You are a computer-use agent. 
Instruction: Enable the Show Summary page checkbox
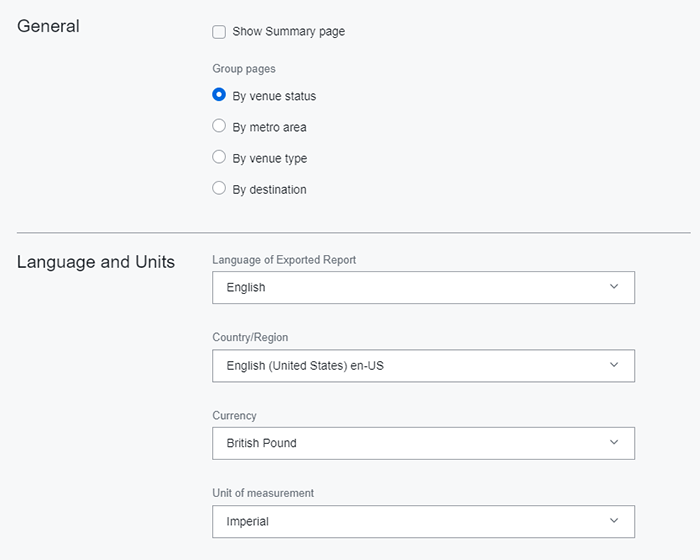coord(219,32)
